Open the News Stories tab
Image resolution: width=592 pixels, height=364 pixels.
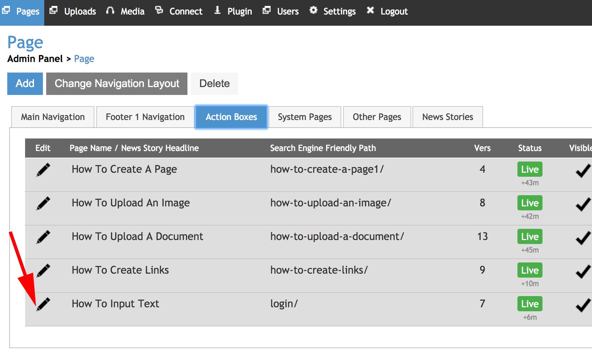(447, 117)
